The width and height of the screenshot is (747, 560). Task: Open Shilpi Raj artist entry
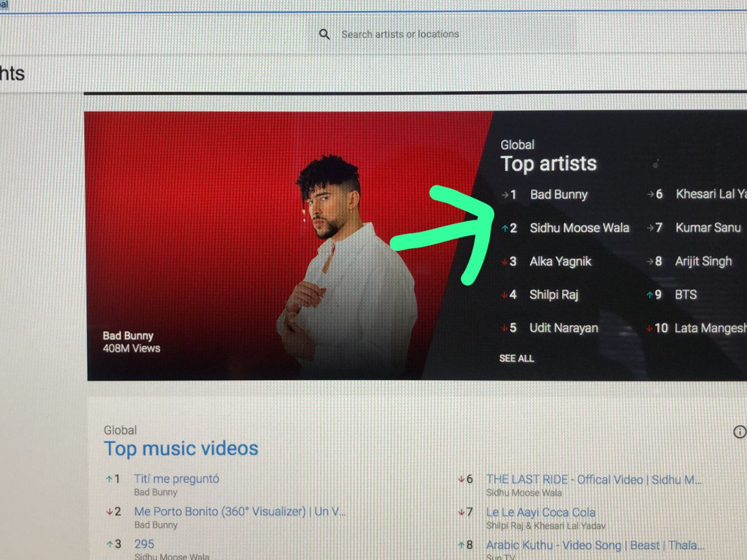[553, 295]
